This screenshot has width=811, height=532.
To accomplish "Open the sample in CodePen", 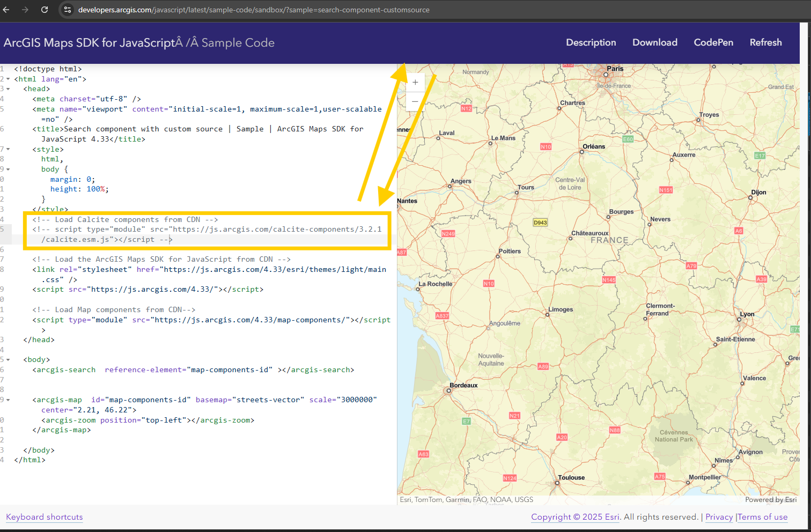I will pyautogui.click(x=713, y=42).
